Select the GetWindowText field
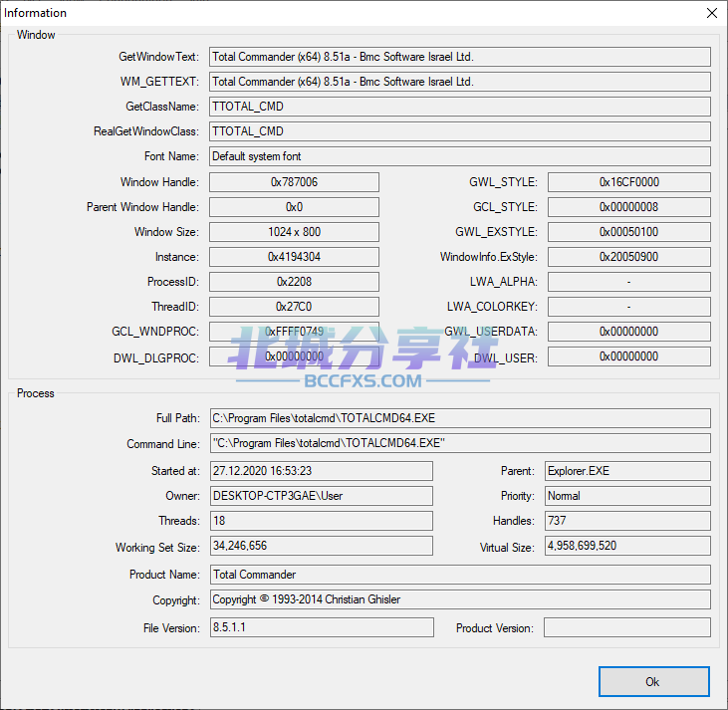The height and width of the screenshot is (710, 728). click(x=460, y=57)
